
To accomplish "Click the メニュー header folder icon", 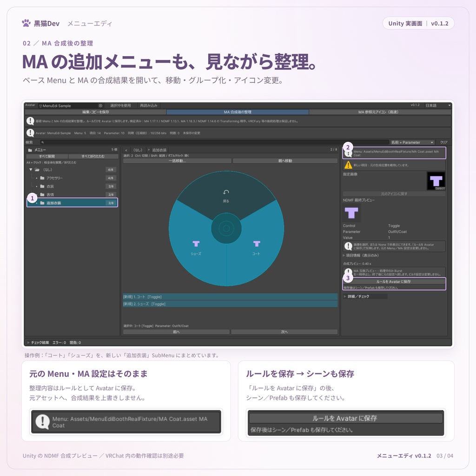I will [30, 150].
